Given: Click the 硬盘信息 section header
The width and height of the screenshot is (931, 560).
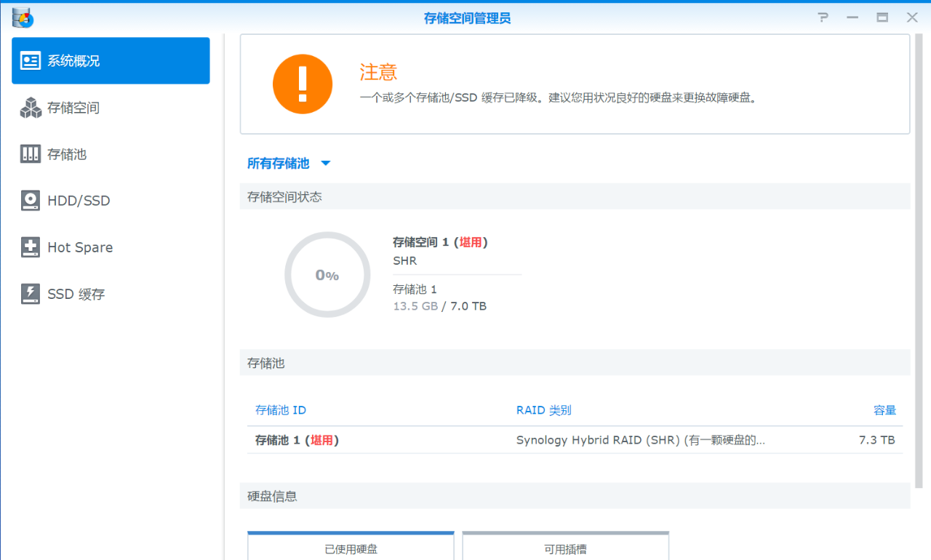Looking at the screenshot, I should [575, 496].
